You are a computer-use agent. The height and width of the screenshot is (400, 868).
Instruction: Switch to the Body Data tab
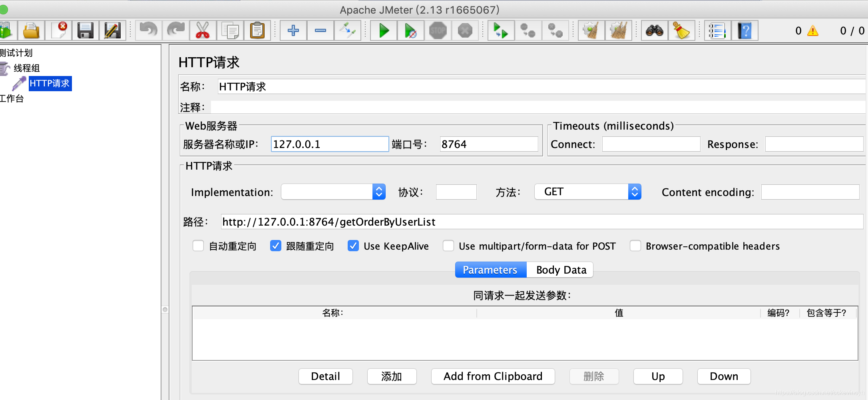coord(560,270)
